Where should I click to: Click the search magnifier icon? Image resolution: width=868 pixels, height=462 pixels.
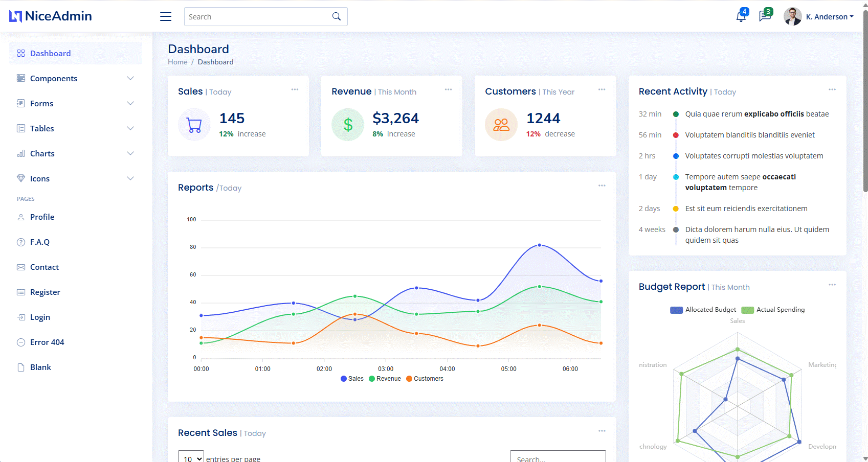pos(336,16)
